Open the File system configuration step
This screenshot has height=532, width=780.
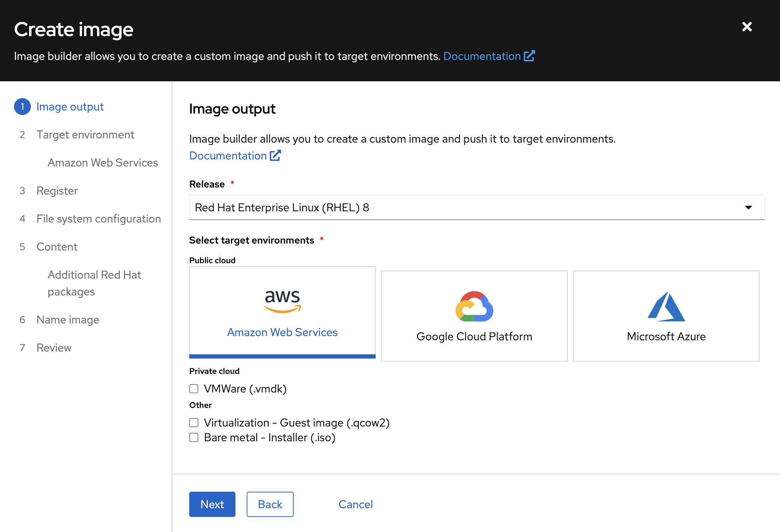[x=98, y=219]
